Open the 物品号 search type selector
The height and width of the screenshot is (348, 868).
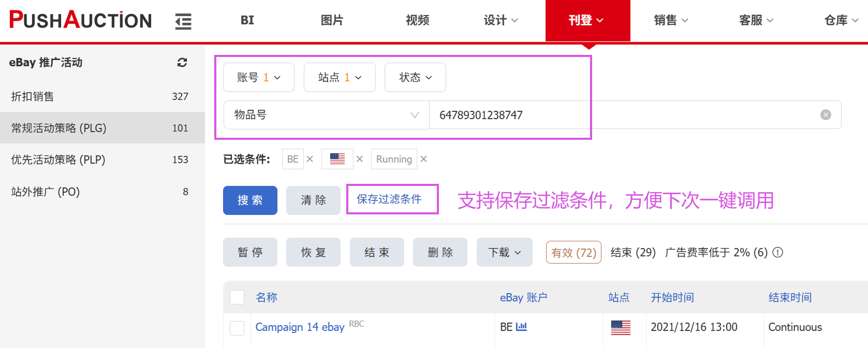coord(326,115)
